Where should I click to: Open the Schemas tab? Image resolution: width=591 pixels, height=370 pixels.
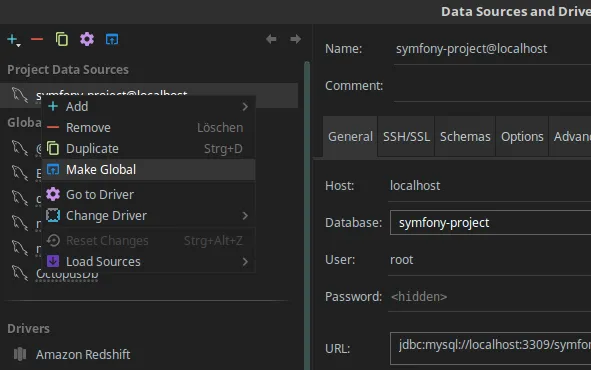point(465,136)
